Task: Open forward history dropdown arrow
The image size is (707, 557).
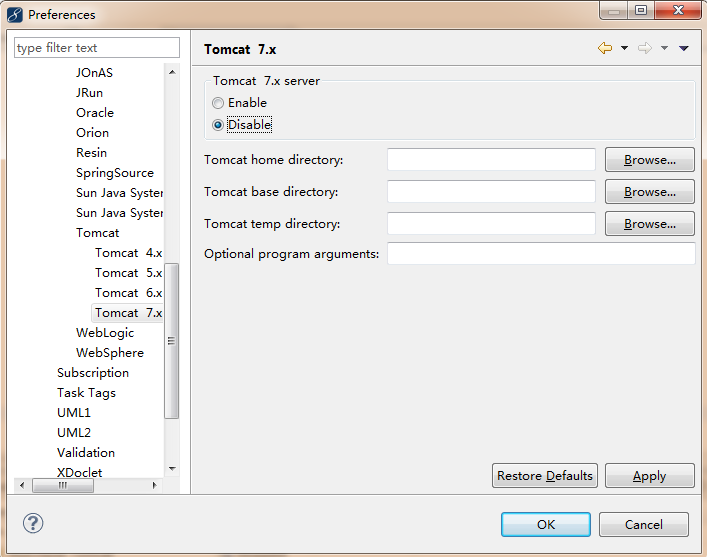Action: click(664, 48)
